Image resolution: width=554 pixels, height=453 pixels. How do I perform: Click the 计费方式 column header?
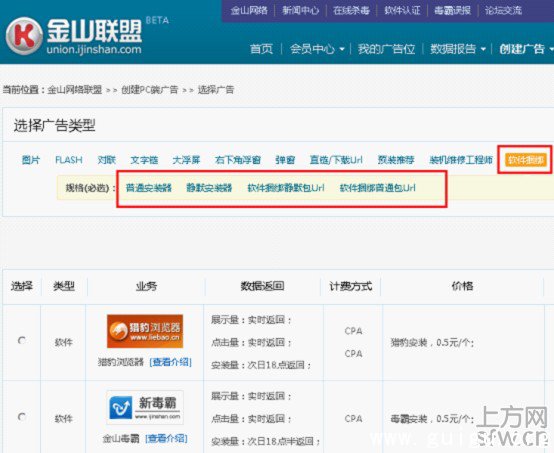[x=351, y=286]
